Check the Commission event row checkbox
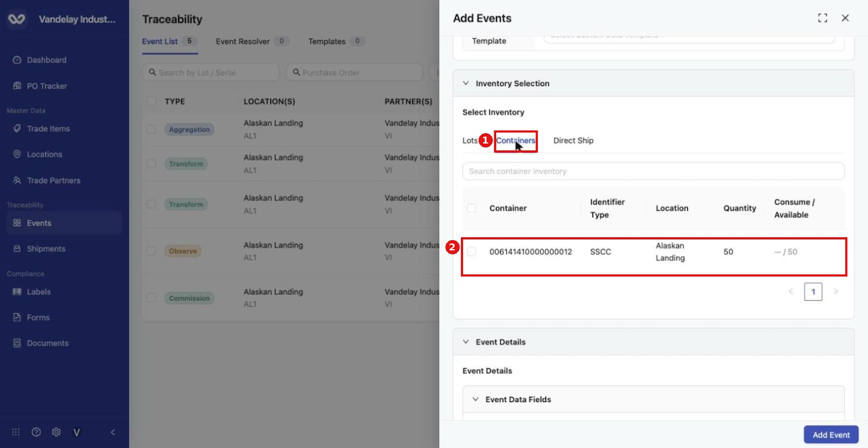Image resolution: width=868 pixels, height=448 pixels. [151, 298]
